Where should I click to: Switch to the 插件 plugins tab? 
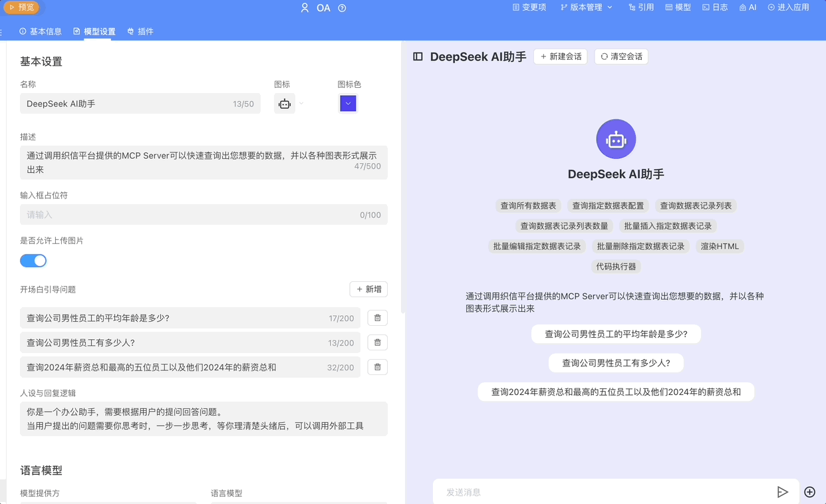(x=140, y=31)
